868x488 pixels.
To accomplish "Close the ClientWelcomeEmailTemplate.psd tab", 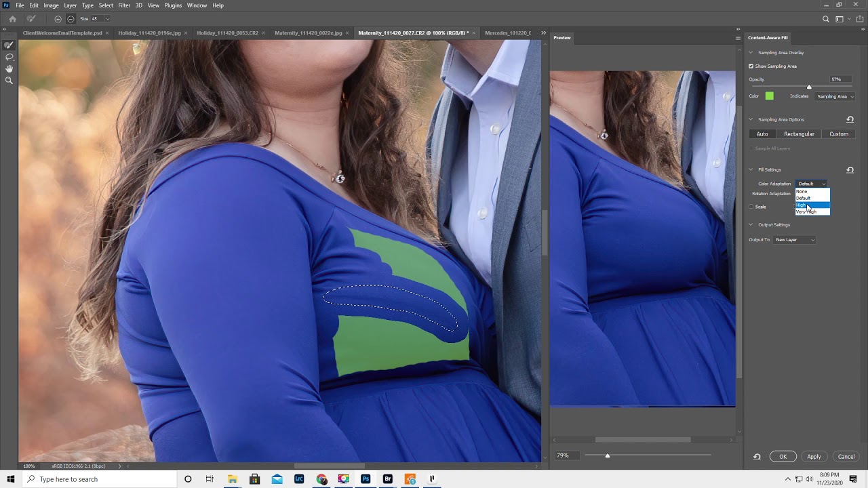I will (x=107, y=33).
